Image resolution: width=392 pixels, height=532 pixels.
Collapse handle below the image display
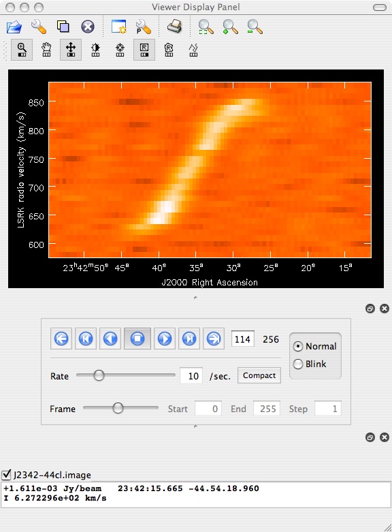coord(195,298)
